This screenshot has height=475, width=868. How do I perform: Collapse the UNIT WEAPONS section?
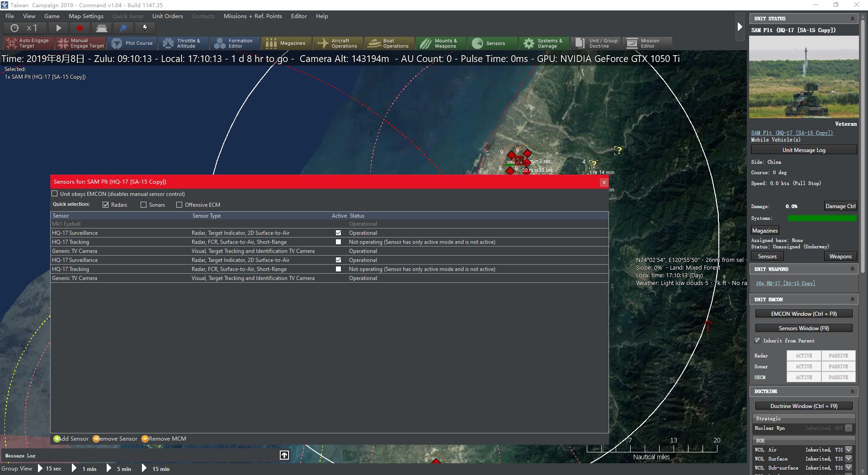(x=852, y=269)
